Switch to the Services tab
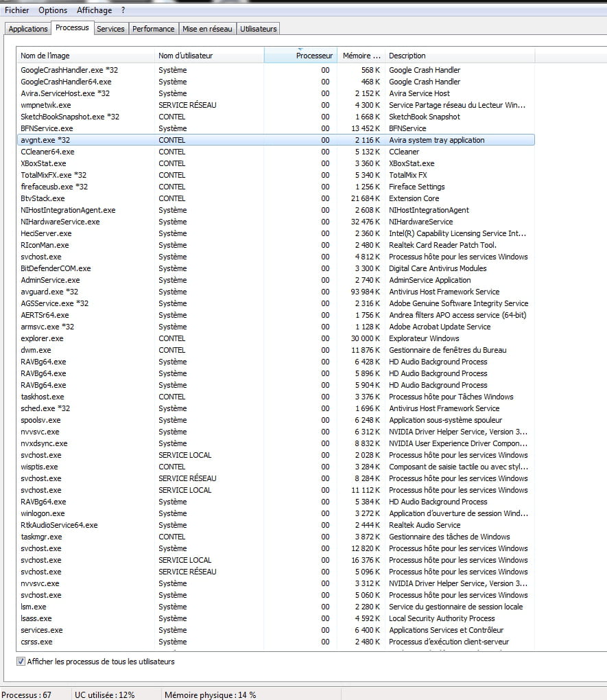 [x=110, y=29]
